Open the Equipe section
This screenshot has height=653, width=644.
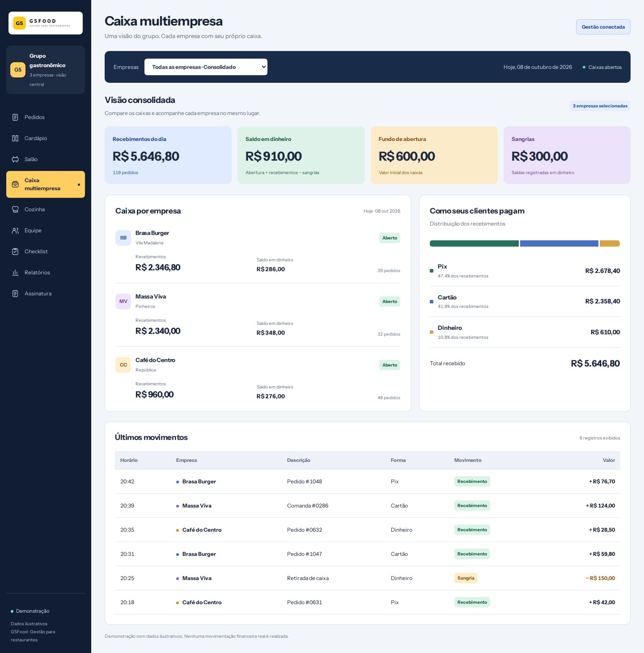[x=46, y=230]
